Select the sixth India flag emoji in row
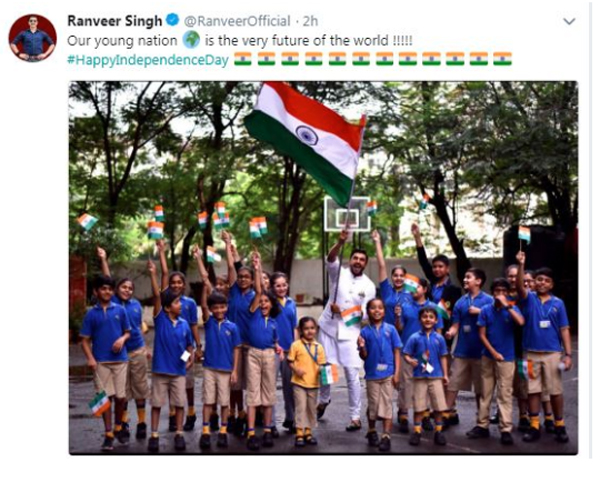This screenshot has height=482, width=600. point(361,59)
